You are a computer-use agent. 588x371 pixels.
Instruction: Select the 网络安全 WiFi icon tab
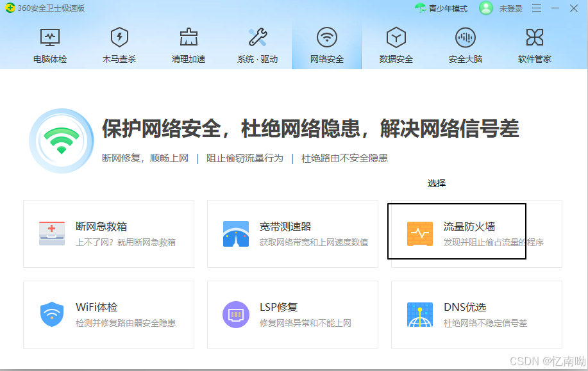pyautogui.click(x=327, y=37)
